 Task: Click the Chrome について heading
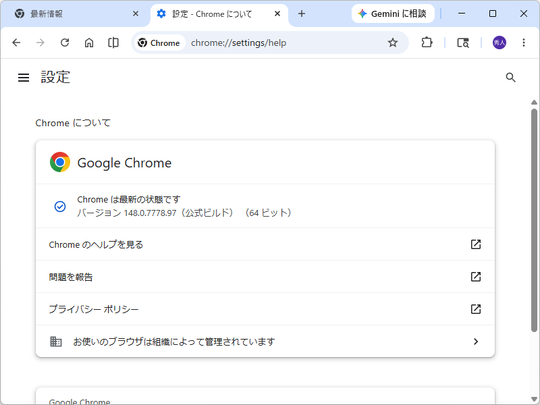[73, 123]
